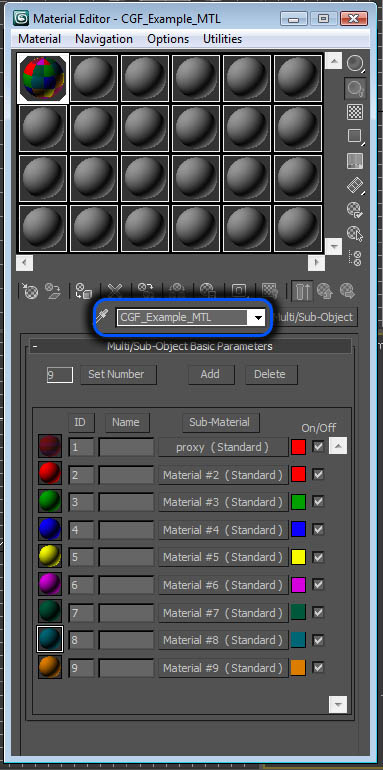Click Go Forward to Sibling icon
This screenshot has height=770, width=383.
[x=348, y=291]
